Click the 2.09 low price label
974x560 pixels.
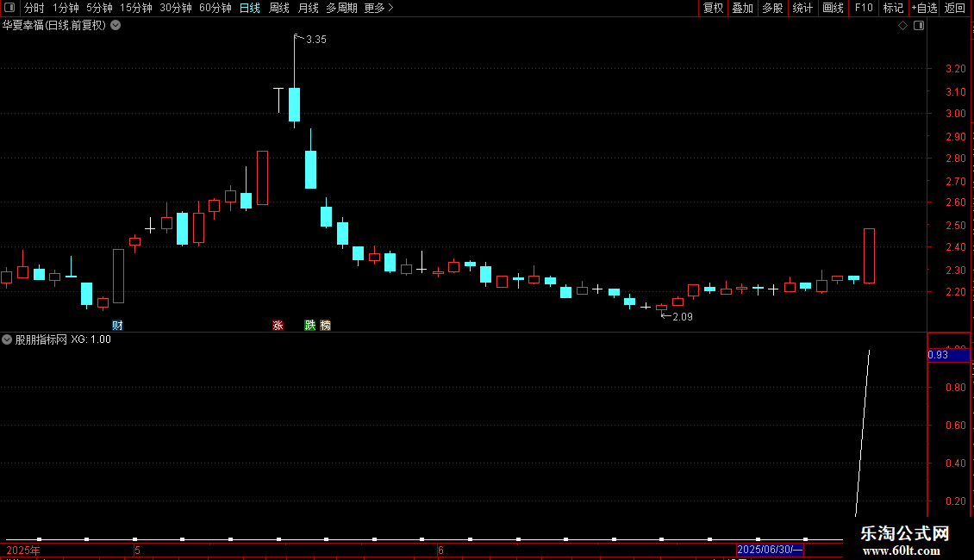(683, 317)
